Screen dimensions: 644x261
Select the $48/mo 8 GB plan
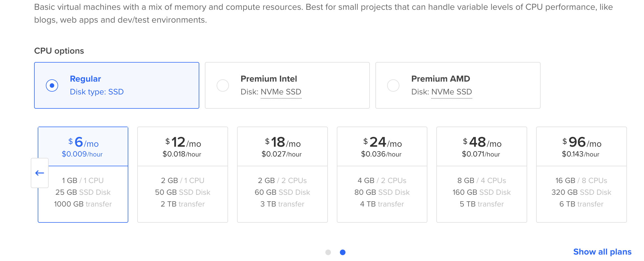[x=482, y=174]
